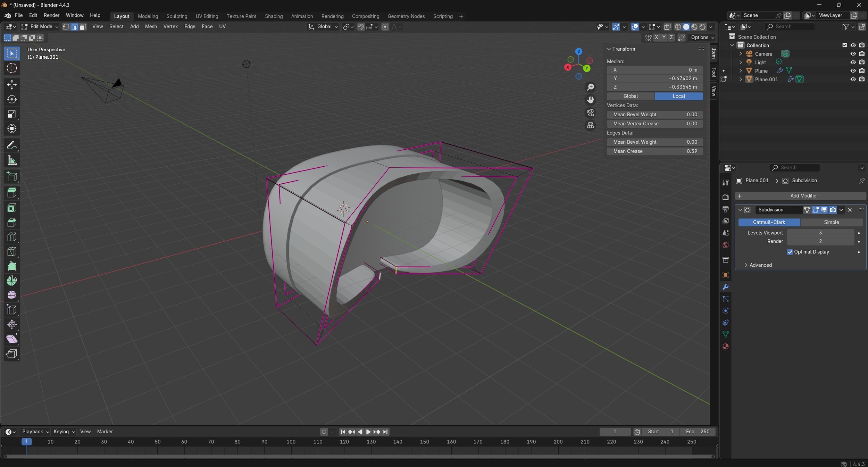Viewport: 868px width, 467px height.
Task: Activate the Measure tool
Action: coord(12,160)
